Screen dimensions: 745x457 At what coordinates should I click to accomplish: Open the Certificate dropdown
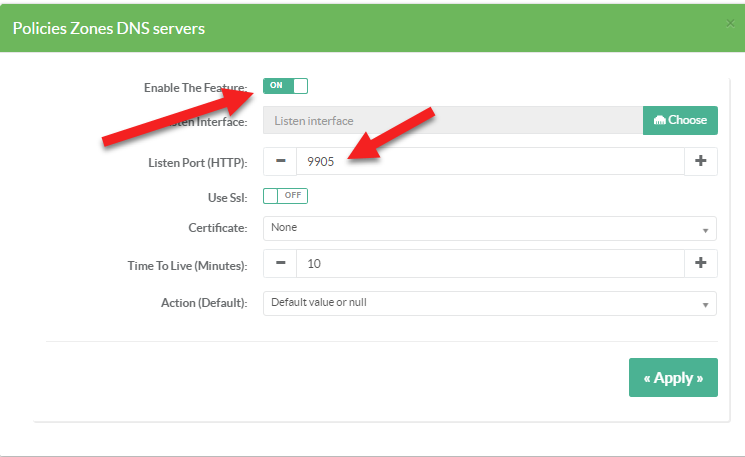coord(489,228)
